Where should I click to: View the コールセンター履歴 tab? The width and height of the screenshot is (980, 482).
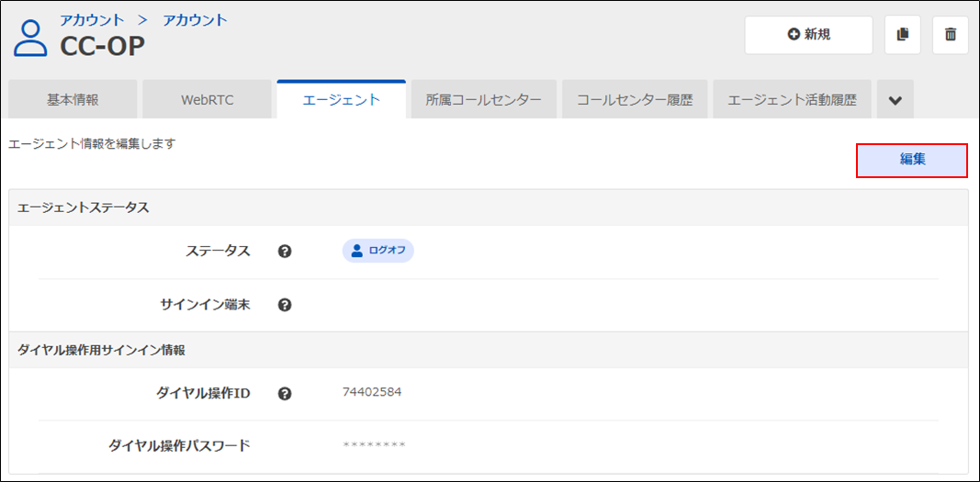635,100
